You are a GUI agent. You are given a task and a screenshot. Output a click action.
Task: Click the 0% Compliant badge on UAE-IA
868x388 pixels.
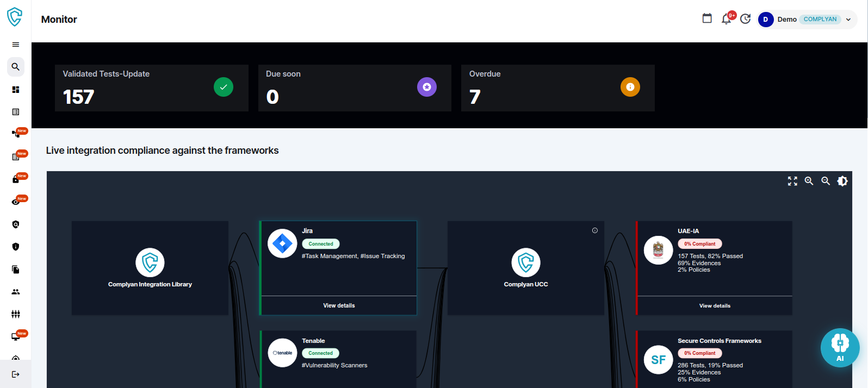[700, 244]
